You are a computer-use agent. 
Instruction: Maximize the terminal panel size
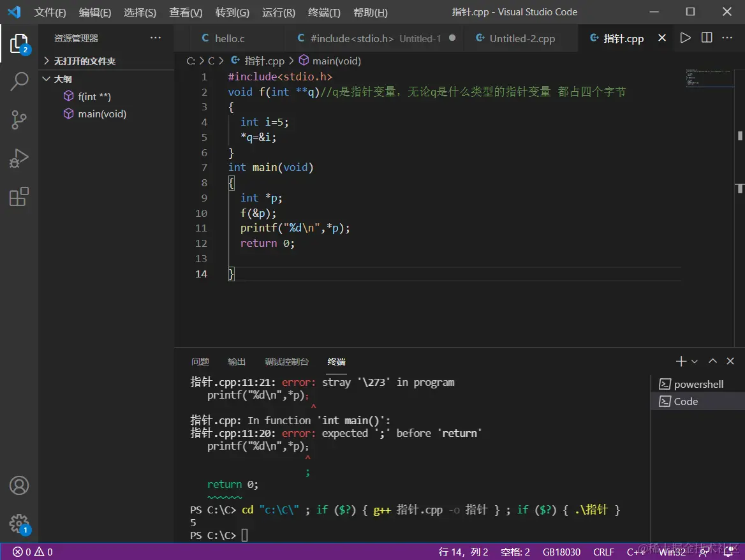[x=712, y=362]
